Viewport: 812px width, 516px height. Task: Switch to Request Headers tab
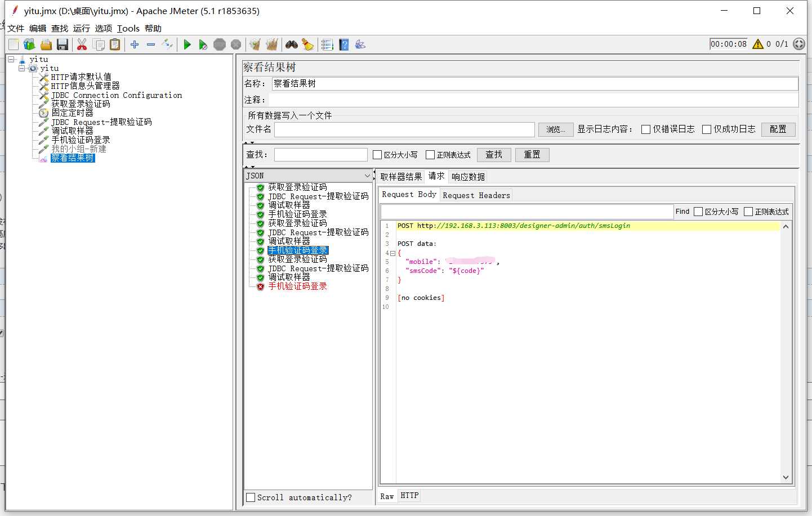(476, 195)
